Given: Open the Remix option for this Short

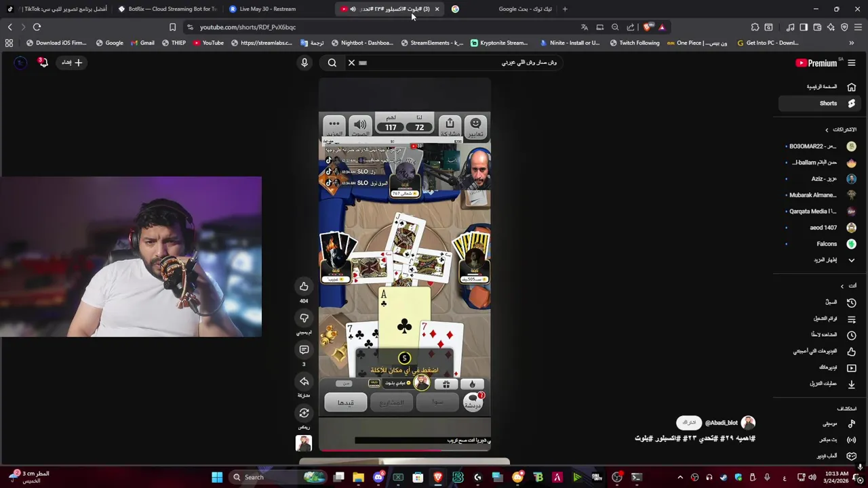Looking at the screenshot, I should click(304, 413).
